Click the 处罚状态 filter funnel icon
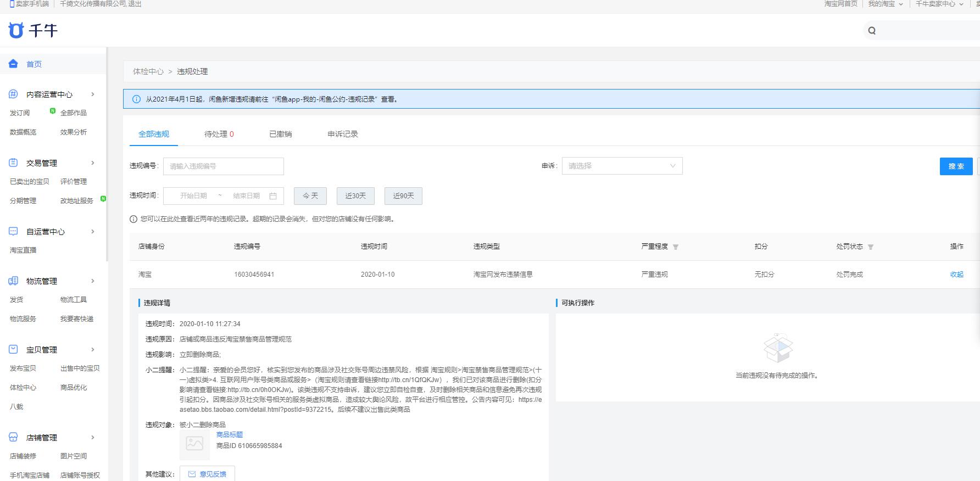Viewport: 980px width, 481px height. 871,247
